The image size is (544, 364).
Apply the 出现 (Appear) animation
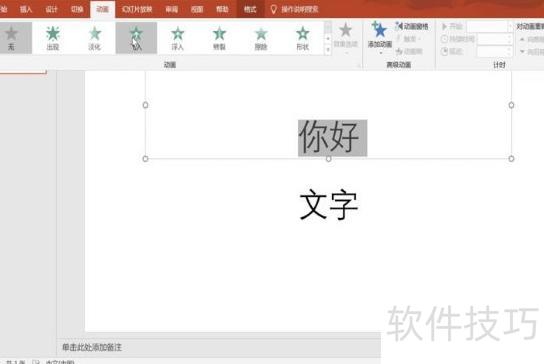(53, 38)
